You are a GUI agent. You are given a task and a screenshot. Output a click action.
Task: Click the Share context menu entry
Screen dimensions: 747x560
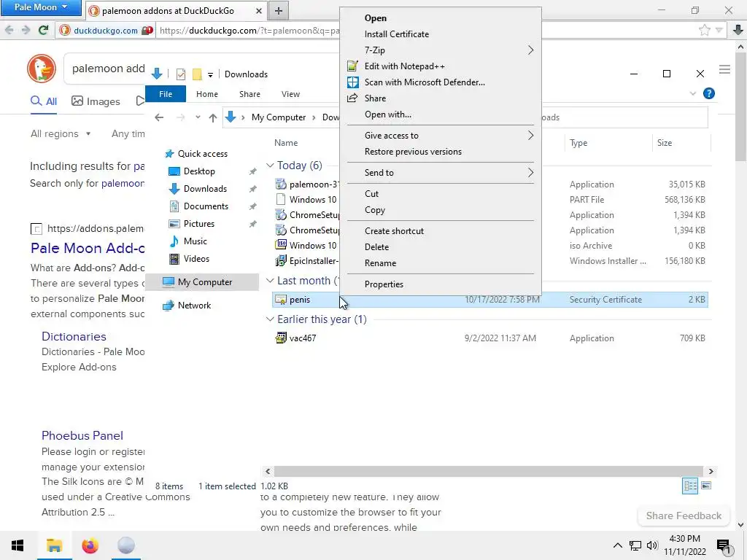click(375, 98)
